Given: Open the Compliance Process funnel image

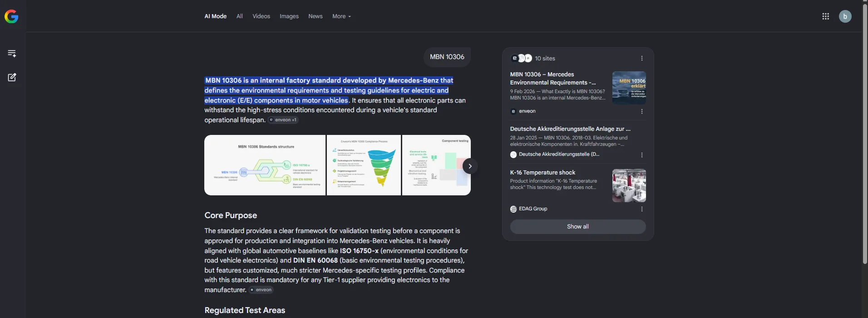Looking at the screenshot, I should tap(364, 165).
